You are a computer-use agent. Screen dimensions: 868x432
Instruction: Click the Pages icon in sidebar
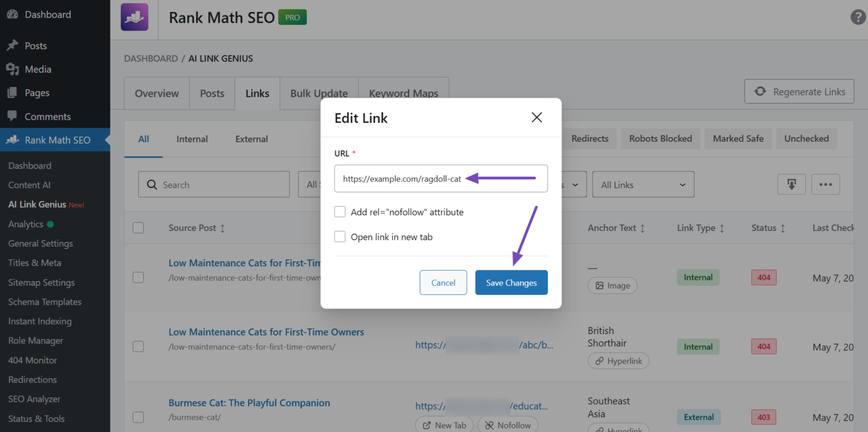pos(12,92)
